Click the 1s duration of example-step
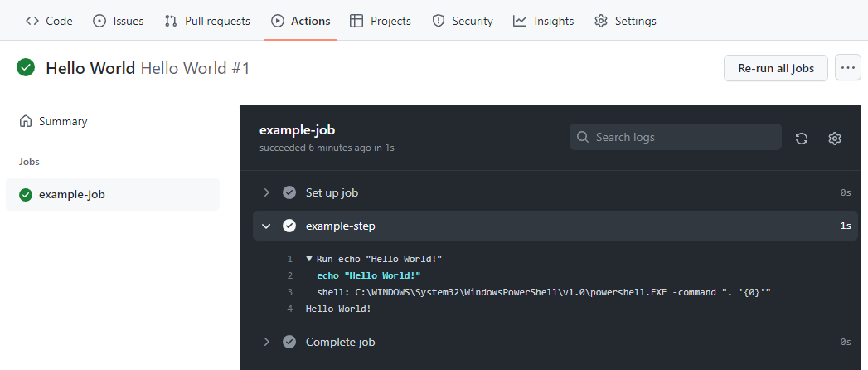The width and height of the screenshot is (868, 370). click(846, 226)
